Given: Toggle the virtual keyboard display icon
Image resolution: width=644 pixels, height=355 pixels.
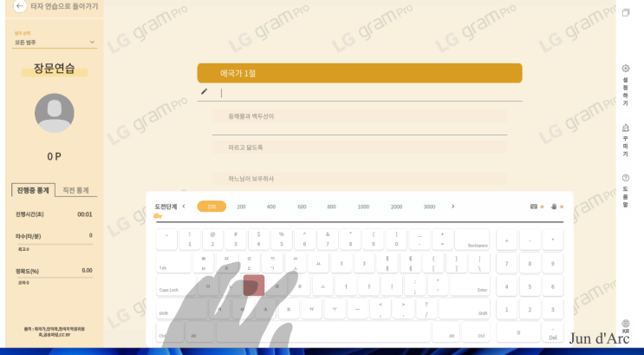Looking at the screenshot, I should pyautogui.click(x=534, y=207).
